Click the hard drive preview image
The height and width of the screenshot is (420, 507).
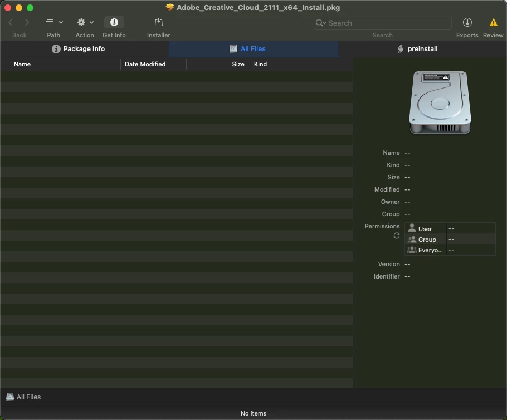click(x=440, y=102)
